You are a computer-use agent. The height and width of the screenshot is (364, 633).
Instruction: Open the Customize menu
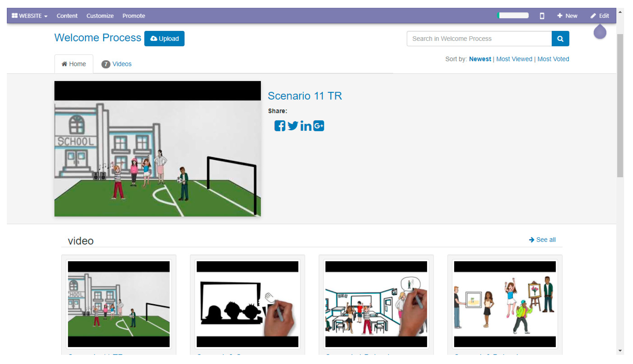tap(100, 16)
